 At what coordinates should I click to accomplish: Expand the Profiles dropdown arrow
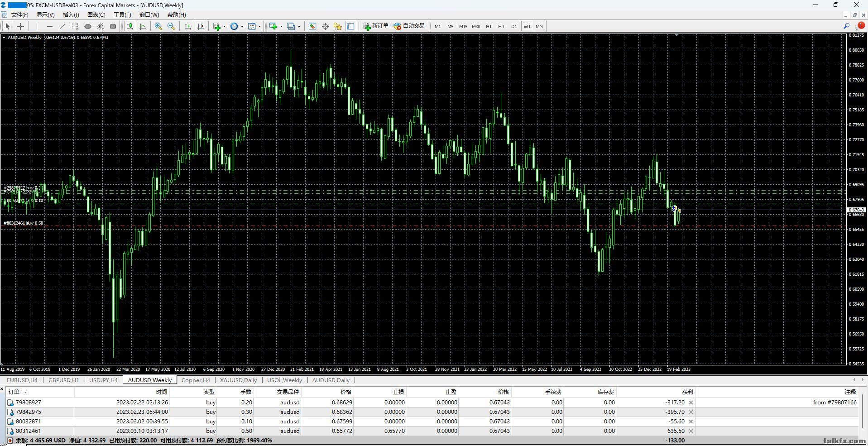(x=299, y=26)
